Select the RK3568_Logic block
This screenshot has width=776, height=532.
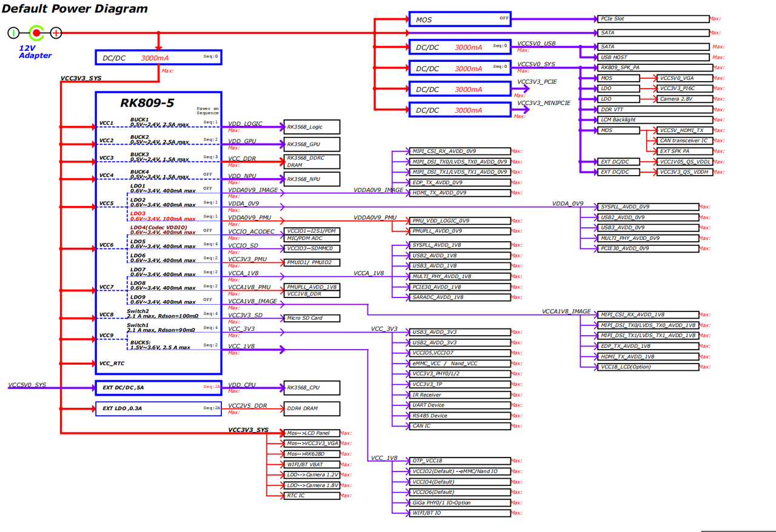coord(312,127)
